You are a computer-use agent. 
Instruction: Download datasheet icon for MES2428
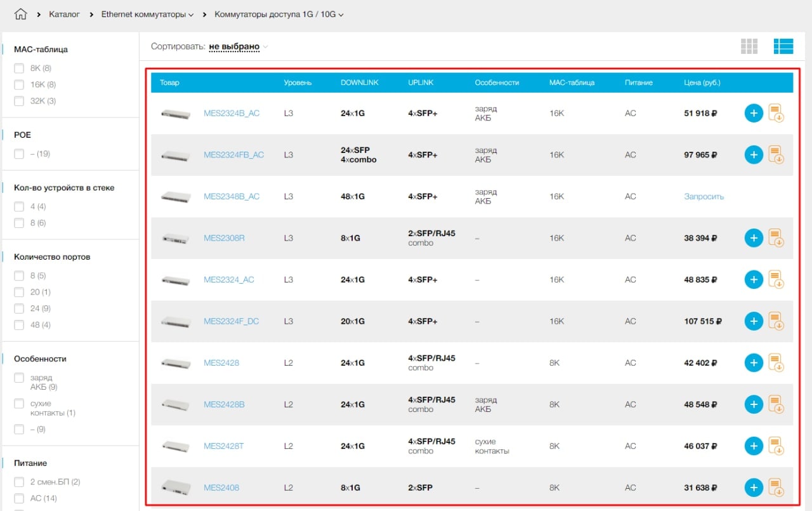[776, 363]
